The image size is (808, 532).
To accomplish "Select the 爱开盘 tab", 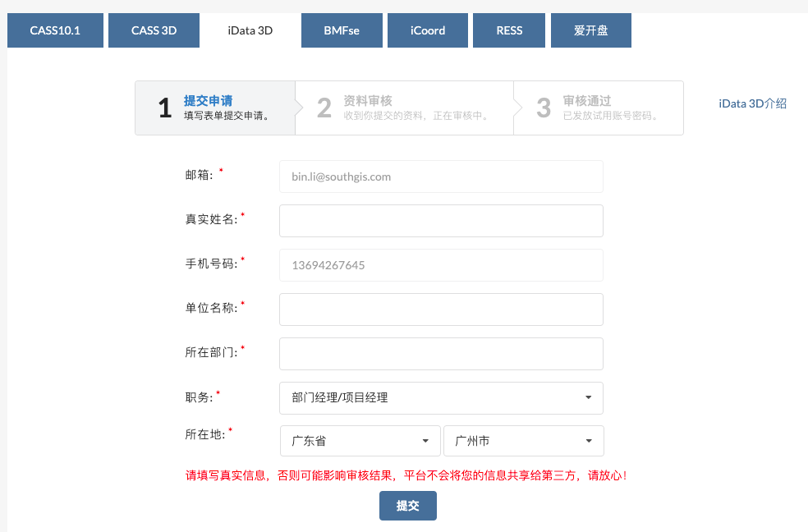I will [591, 30].
